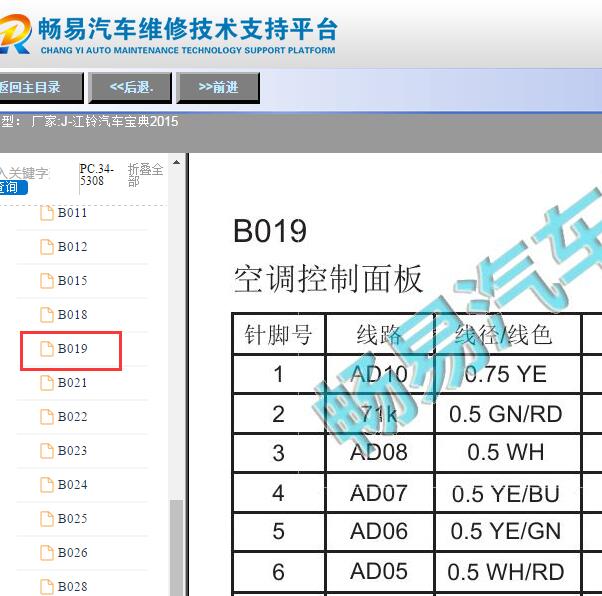Click the file icon next to B026

47,553
